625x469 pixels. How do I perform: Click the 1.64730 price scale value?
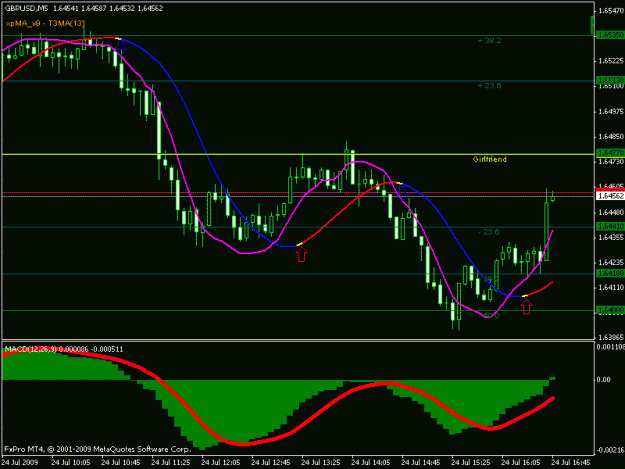click(611, 162)
